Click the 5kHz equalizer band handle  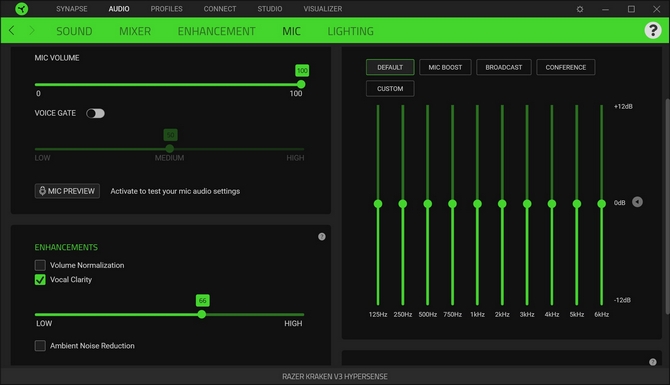pyautogui.click(x=576, y=204)
